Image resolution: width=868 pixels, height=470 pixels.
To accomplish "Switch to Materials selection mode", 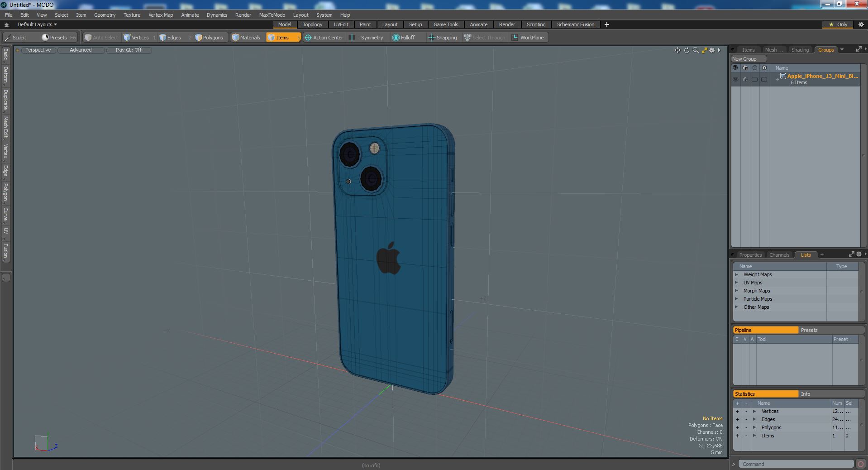I will pyautogui.click(x=246, y=38).
